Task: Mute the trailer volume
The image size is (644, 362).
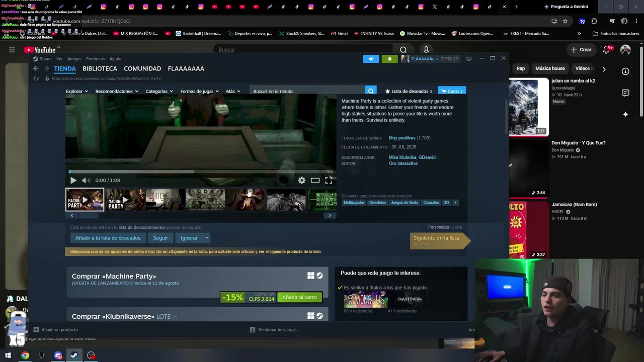Action: coord(86,180)
